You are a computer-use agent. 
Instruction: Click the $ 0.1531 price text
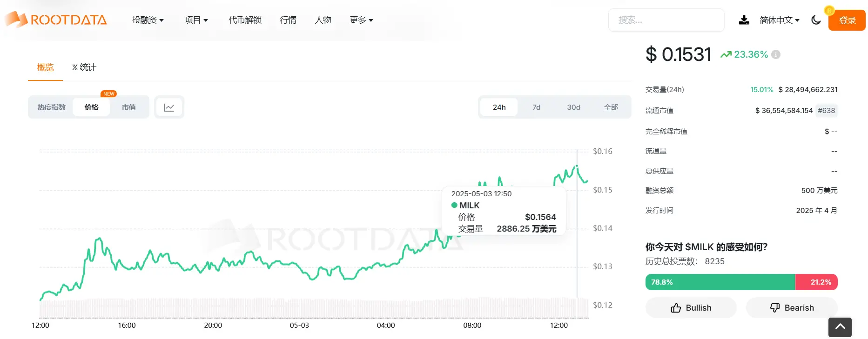tap(679, 54)
